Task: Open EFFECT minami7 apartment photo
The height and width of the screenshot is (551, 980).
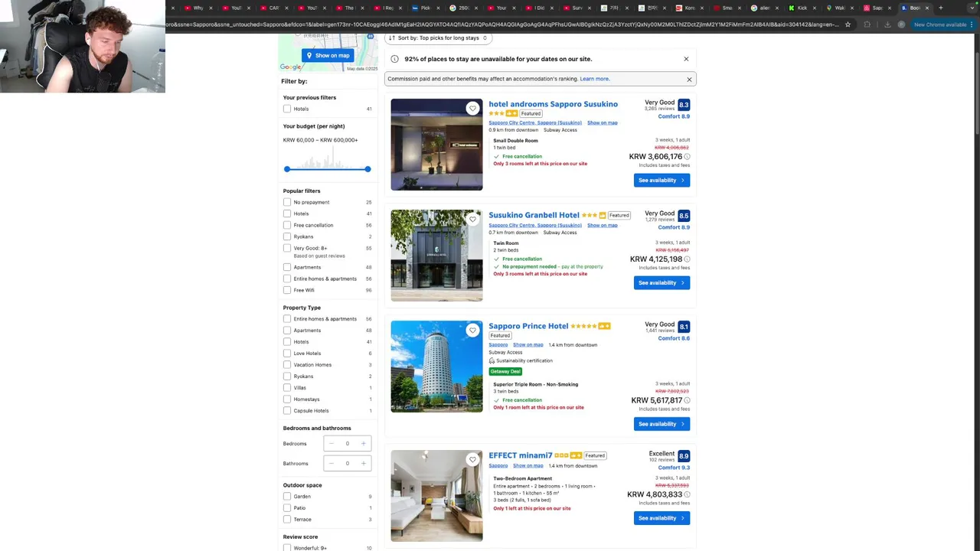Action: [x=436, y=496]
